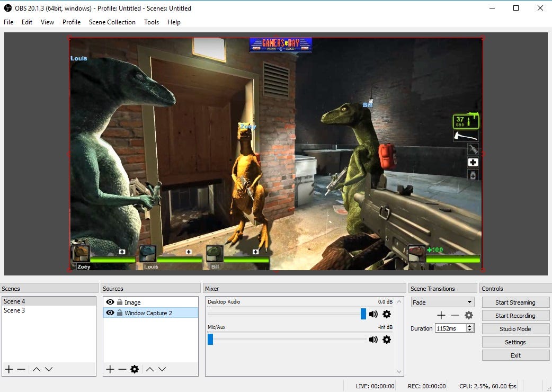552x392 pixels.
Task: Open the File menu
Action: pyautogui.click(x=8, y=22)
